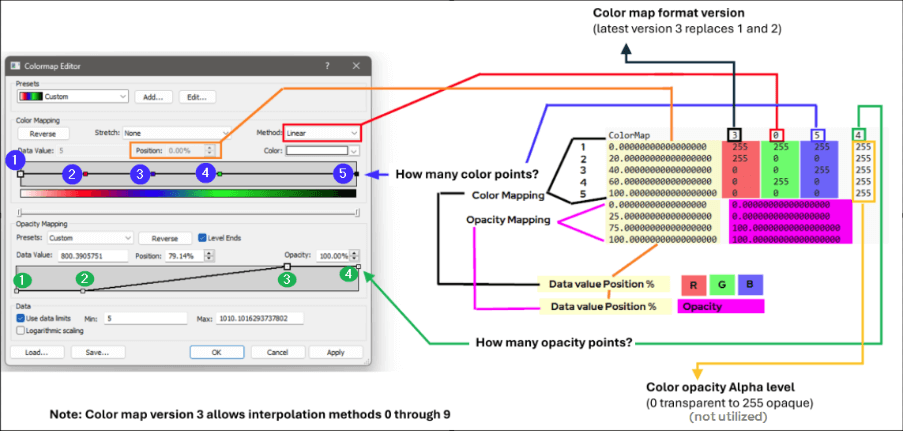Screen dimensions: 903x431
Task: Toggle the Level Ends checkbox
Action: [202, 238]
